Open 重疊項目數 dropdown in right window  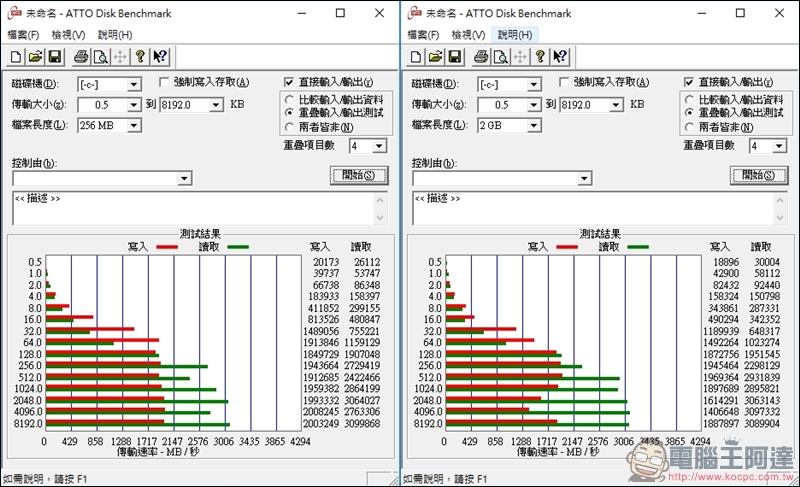click(x=779, y=146)
